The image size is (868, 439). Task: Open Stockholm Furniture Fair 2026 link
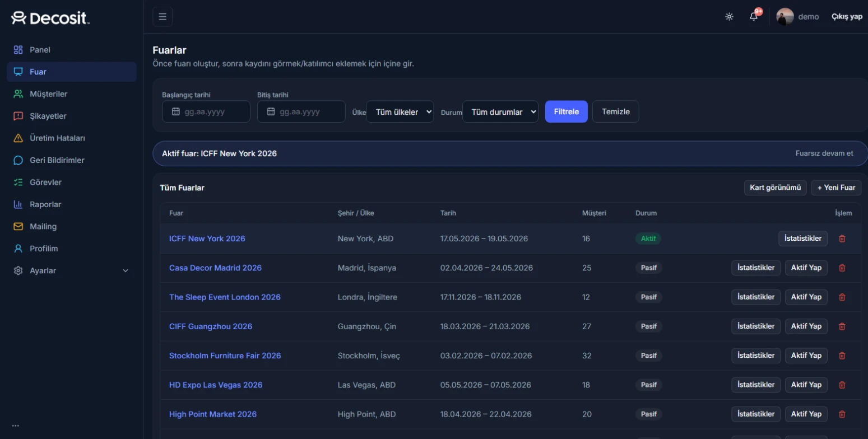coord(225,356)
